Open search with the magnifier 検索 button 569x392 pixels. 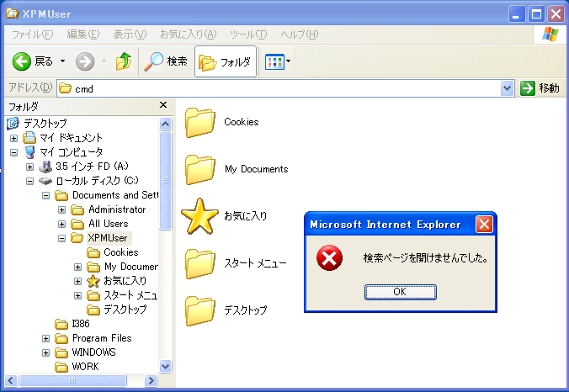point(166,61)
